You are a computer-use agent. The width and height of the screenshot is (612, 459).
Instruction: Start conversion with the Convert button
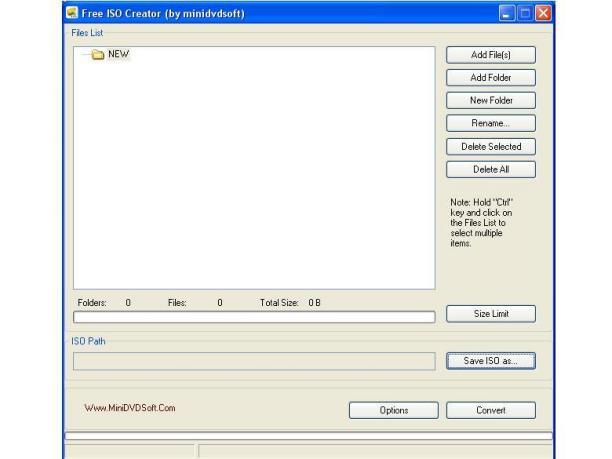[490, 410]
